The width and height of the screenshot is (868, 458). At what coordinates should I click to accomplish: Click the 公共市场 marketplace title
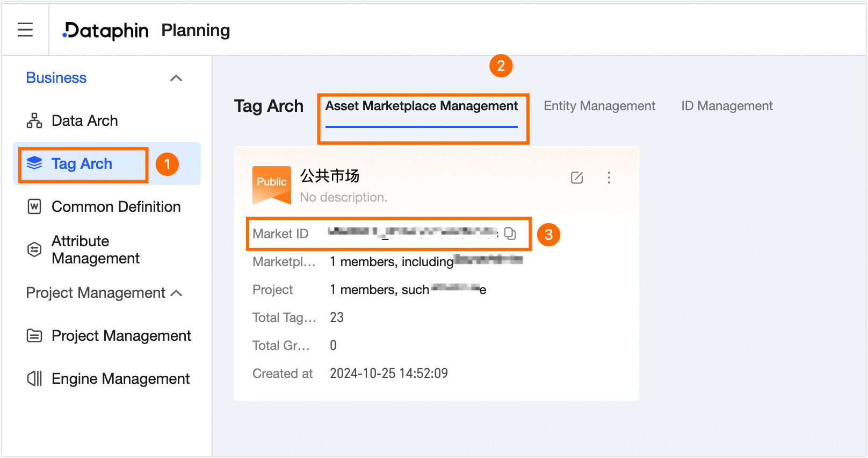pyautogui.click(x=330, y=176)
